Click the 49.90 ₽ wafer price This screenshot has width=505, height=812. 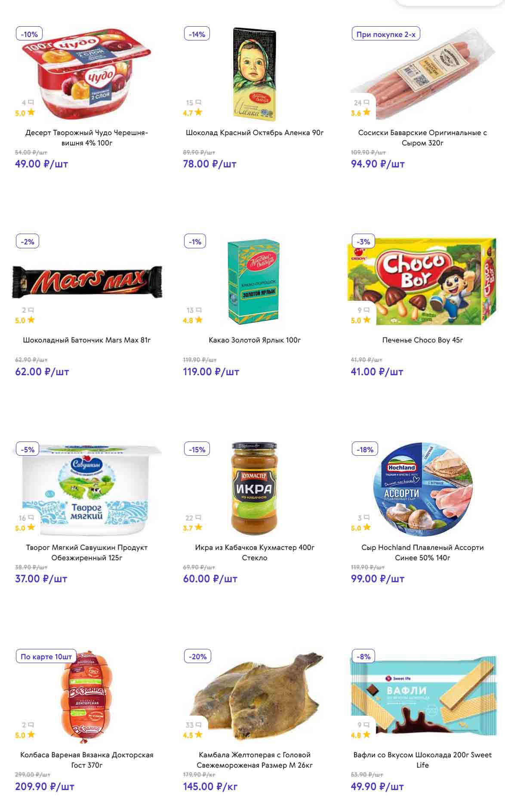pyautogui.click(x=377, y=787)
